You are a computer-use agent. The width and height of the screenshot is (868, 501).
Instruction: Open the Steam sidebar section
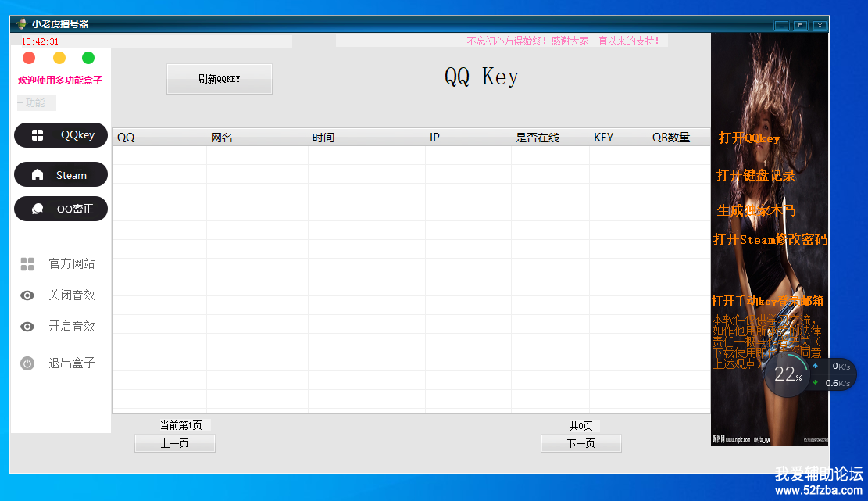click(x=61, y=174)
